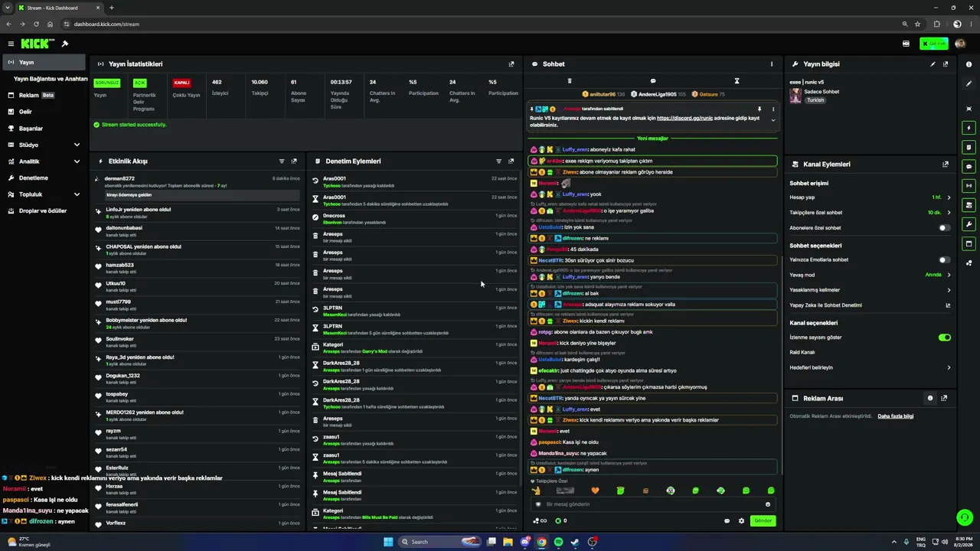Screen dimensions: 980x551
Task: Click the Windows Start button
Action: [x=388, y=542]
